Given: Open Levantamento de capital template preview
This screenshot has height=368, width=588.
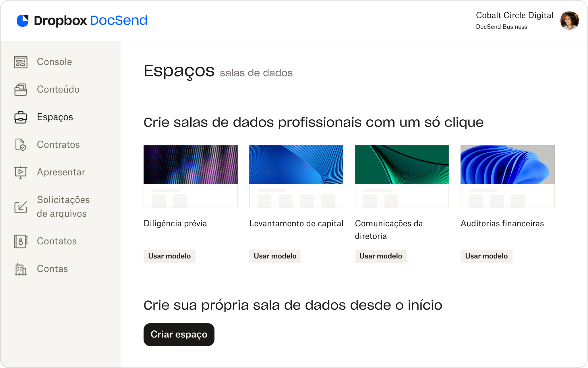Looking at the screenshot, I should (296, 176).
